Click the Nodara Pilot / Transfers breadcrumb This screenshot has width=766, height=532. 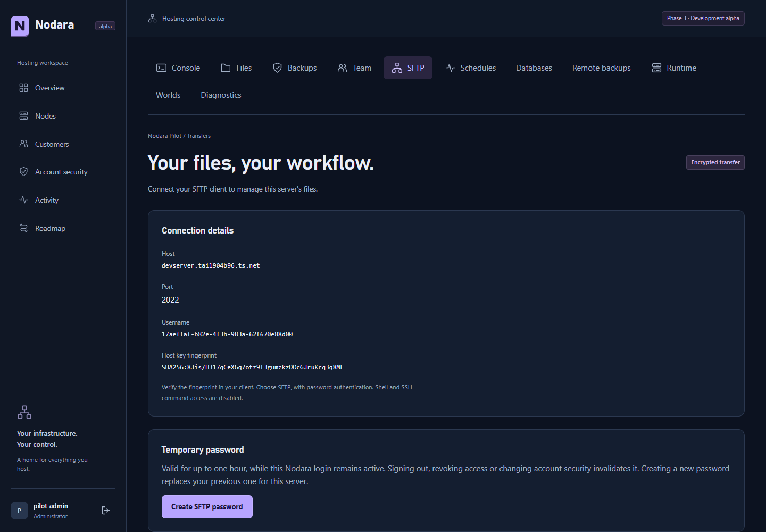[x=179, y=136]
